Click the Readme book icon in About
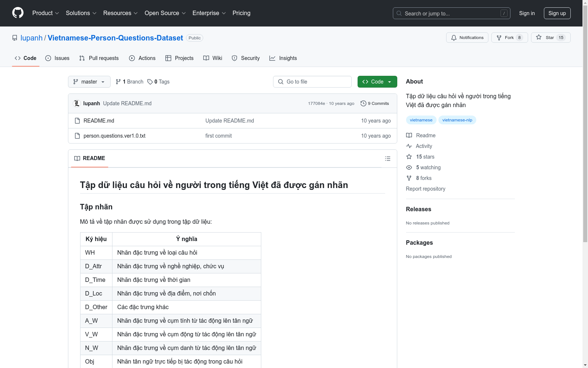588x368 pixels. [409, 135]
